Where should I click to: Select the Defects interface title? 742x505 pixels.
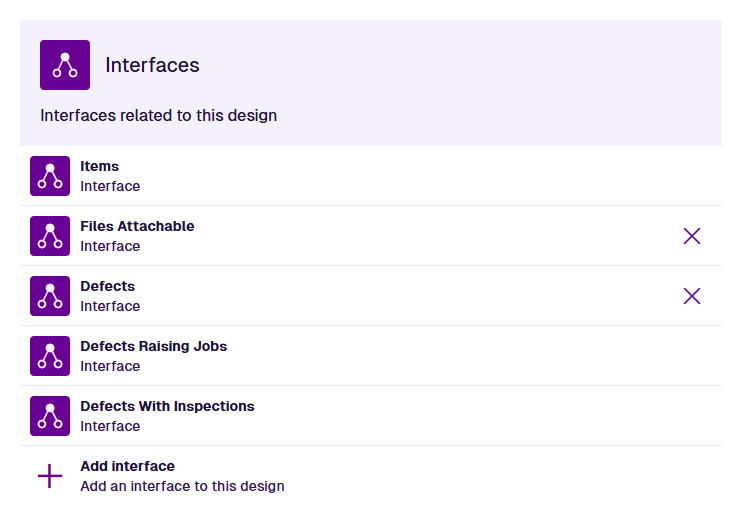107,287
